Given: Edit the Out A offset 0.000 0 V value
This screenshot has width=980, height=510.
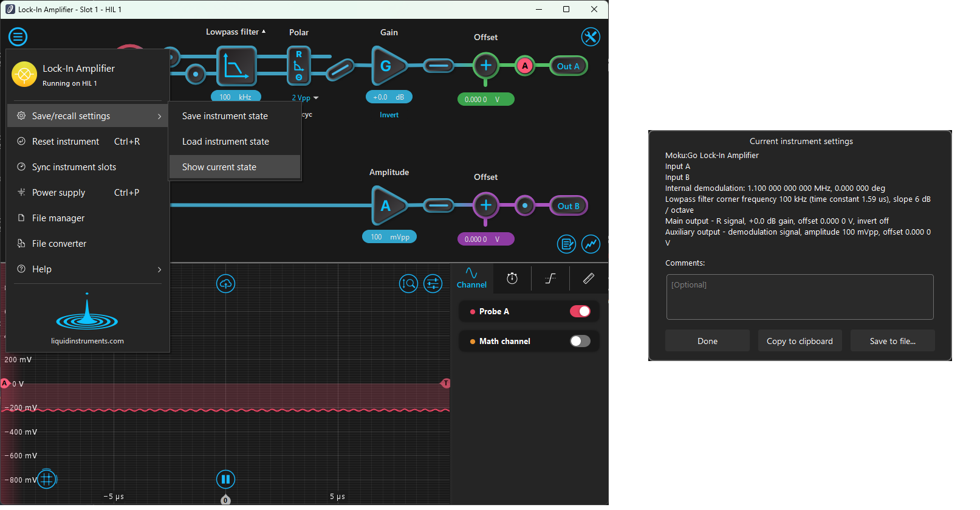Looking at the screenshot, I should click(485, 99).
